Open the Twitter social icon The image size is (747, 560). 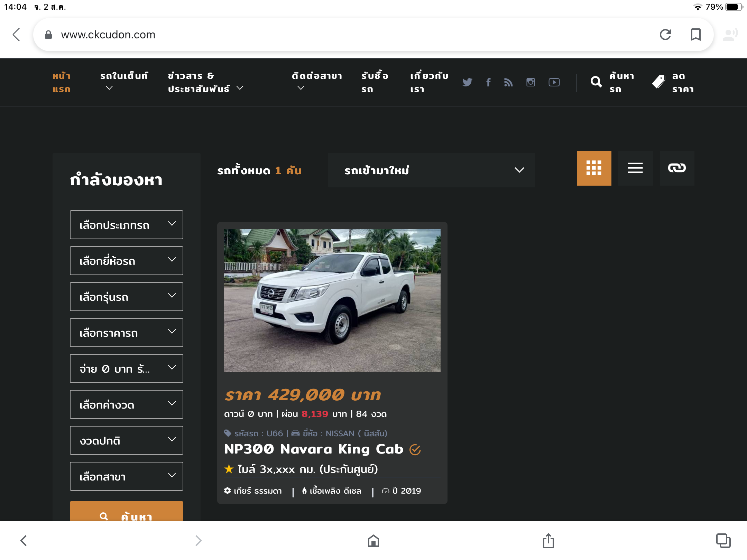coord(467,82)
